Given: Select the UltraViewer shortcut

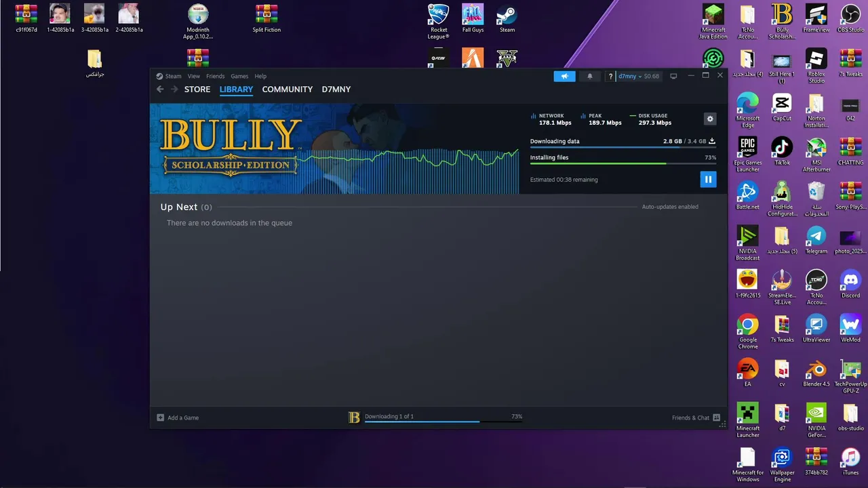Looking at the screenshot, I should tap(816, 329).
